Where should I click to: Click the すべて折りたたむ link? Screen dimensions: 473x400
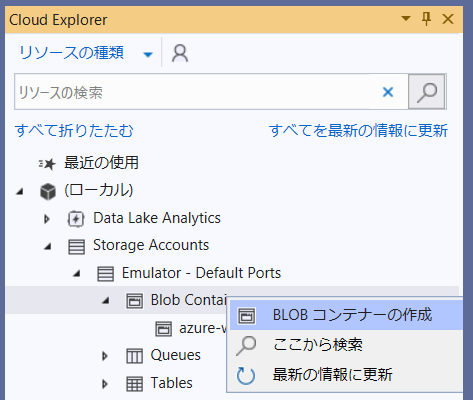point(74,130)
